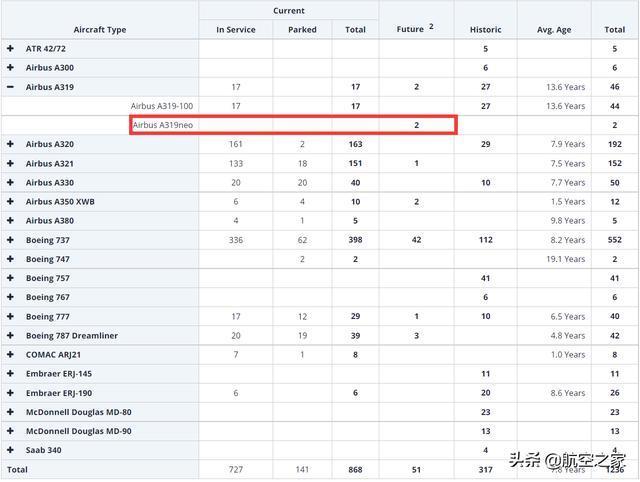Click the Boeing 737 aircraft type name
This screenshot has height=482, width=640.
(48, 240)
